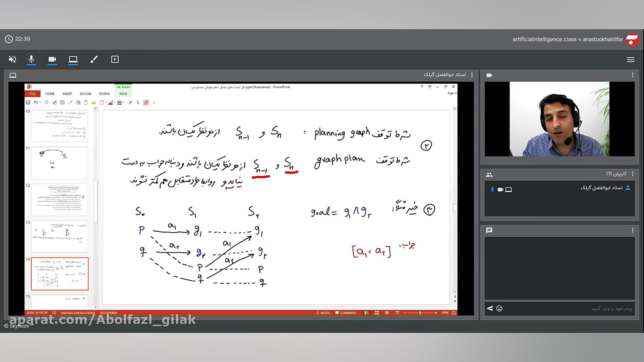Open the hamburger main menu
Viewport: 644px width, 362px height.
(x=630, y=60)
